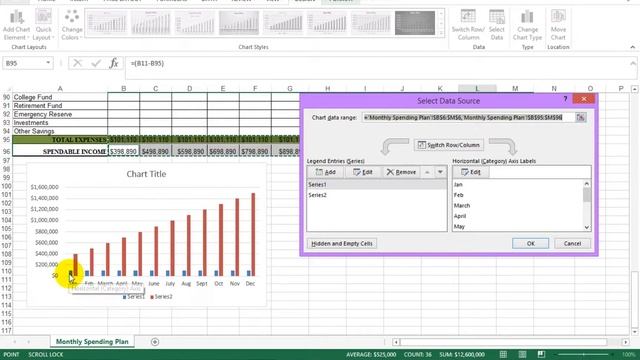
Task: Cancel the formula bar entry with X
Action: [77, 63]
